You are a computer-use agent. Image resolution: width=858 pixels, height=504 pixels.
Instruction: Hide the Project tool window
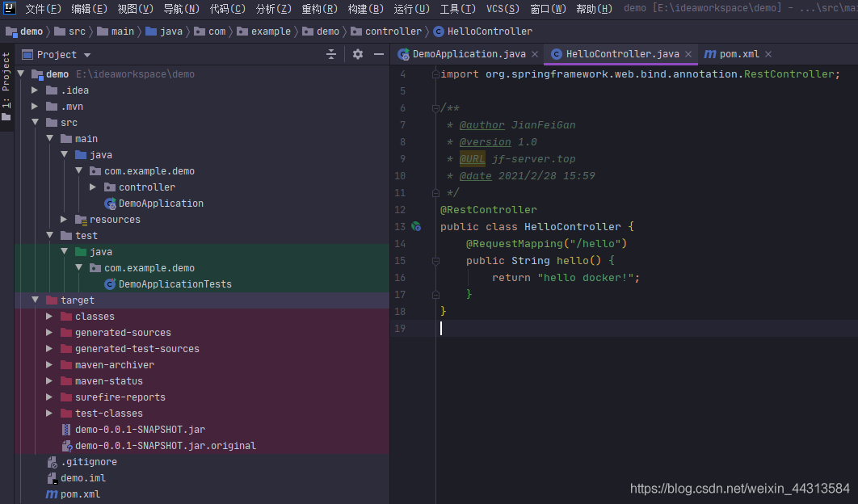(x=379, y=54)
